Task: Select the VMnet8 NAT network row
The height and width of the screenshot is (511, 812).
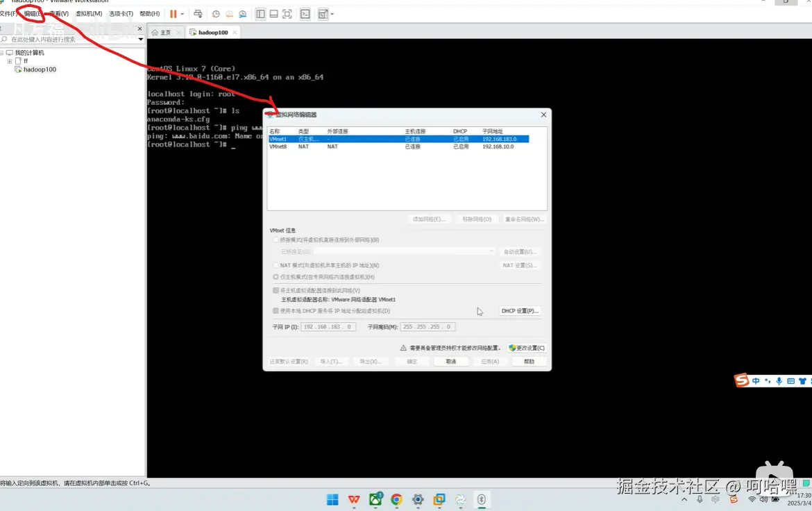Action: [398, 146]
